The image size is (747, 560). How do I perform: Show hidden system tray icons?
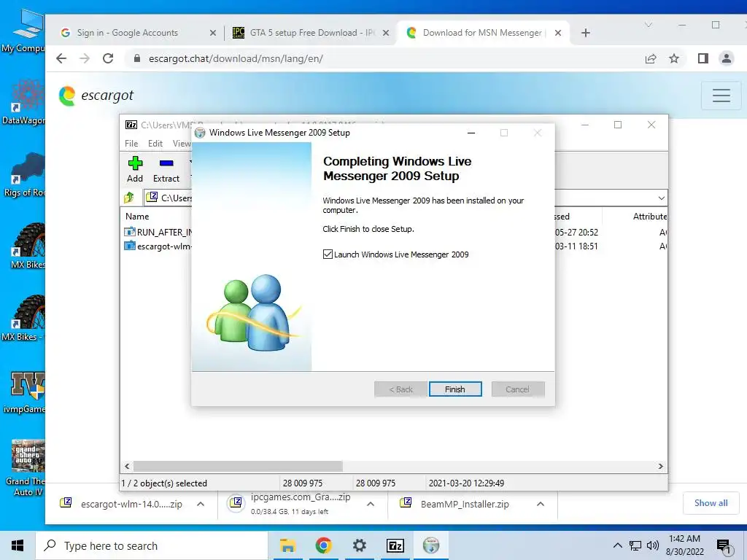[617, 545]
